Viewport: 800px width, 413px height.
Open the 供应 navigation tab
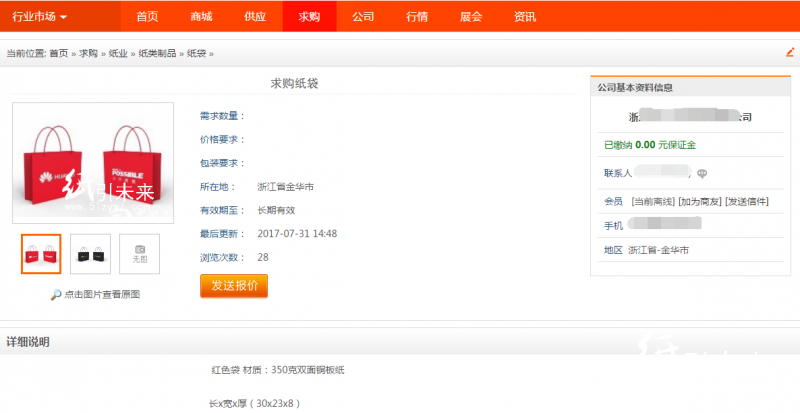(x=255, y=17)
